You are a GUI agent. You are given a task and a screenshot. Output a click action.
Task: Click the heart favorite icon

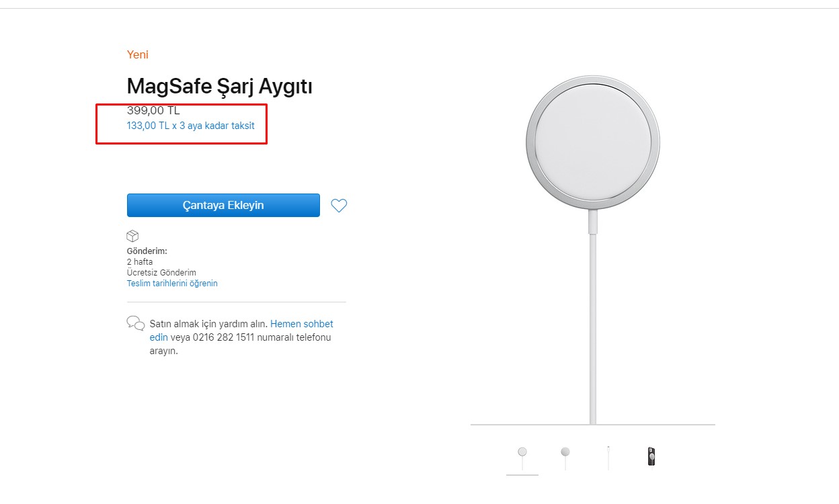tap(339, 206)
